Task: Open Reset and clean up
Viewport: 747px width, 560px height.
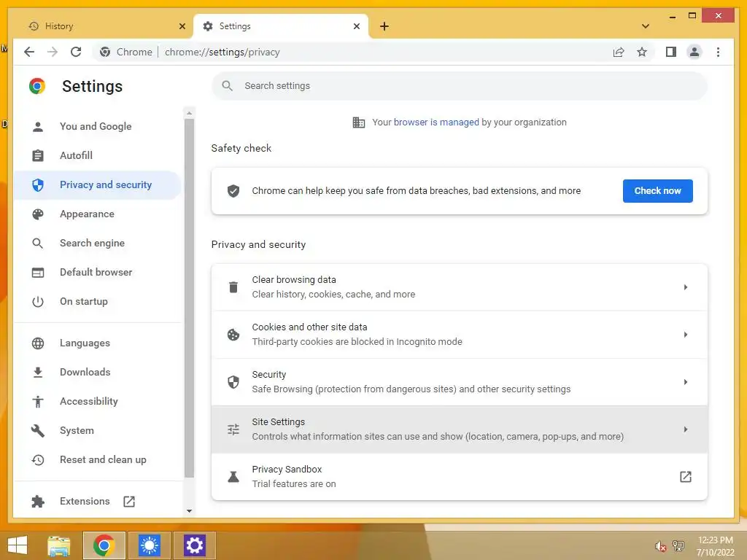Action: coord(97,460)
